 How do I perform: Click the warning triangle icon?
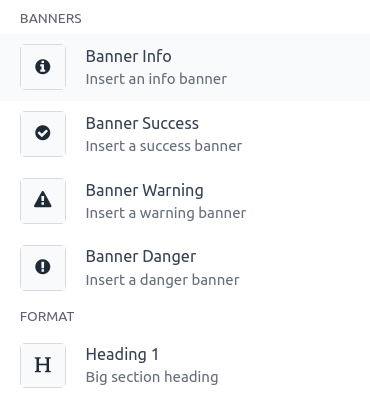tap(43, 200)
